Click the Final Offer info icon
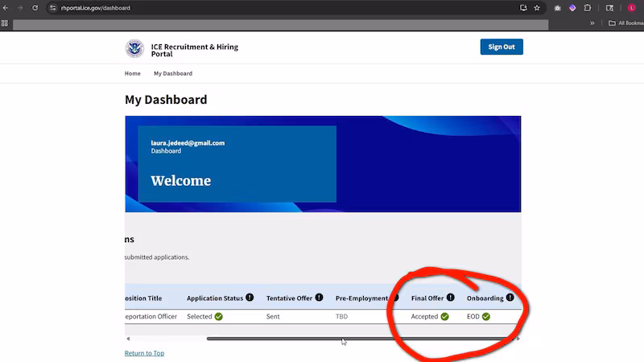Image resolution: width=644 pixels, height=362 pixels. 451,298
